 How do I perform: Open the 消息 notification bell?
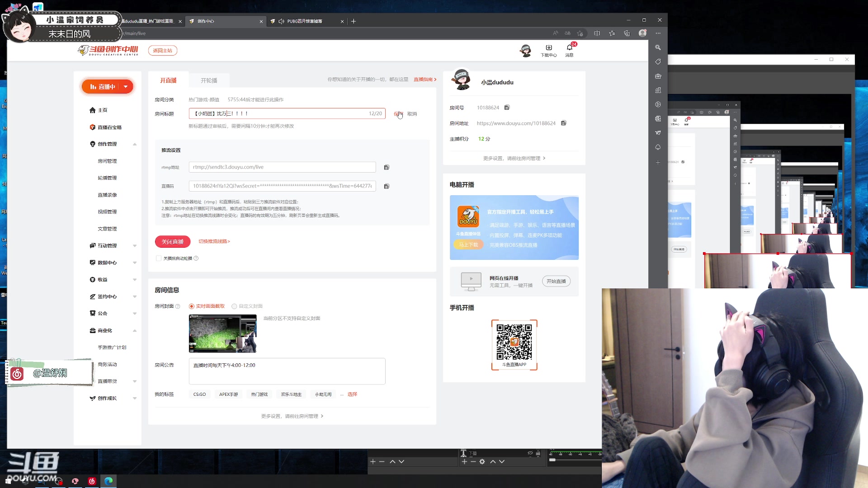pyautogui.click(x=570, y=50)
